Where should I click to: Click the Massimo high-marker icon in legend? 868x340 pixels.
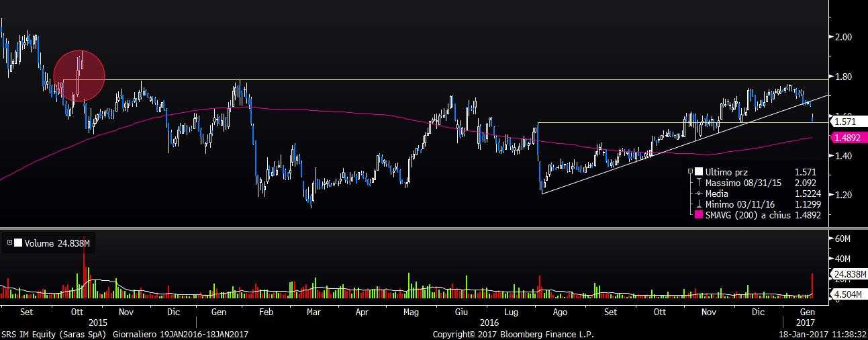pos(699,183)
